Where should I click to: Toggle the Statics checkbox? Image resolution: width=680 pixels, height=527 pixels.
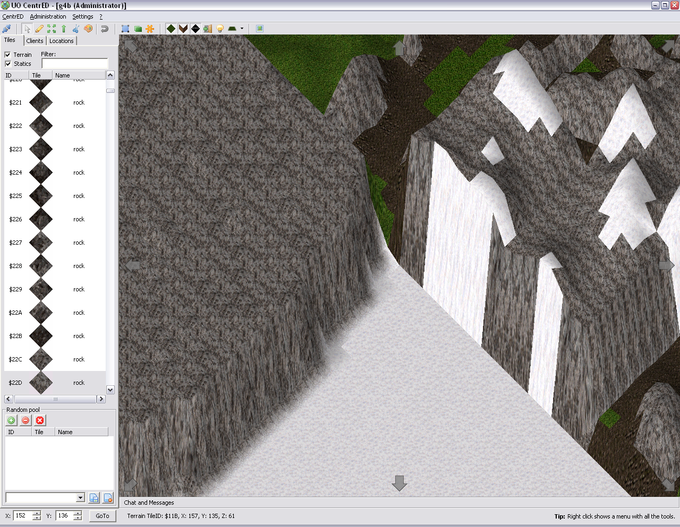click(x=8, y=64)
